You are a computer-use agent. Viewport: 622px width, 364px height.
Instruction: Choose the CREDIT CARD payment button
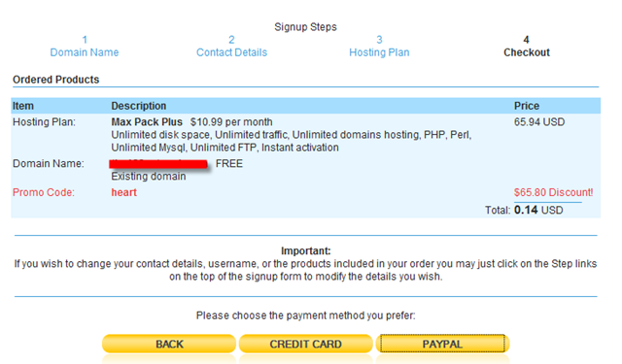point(305,344)
